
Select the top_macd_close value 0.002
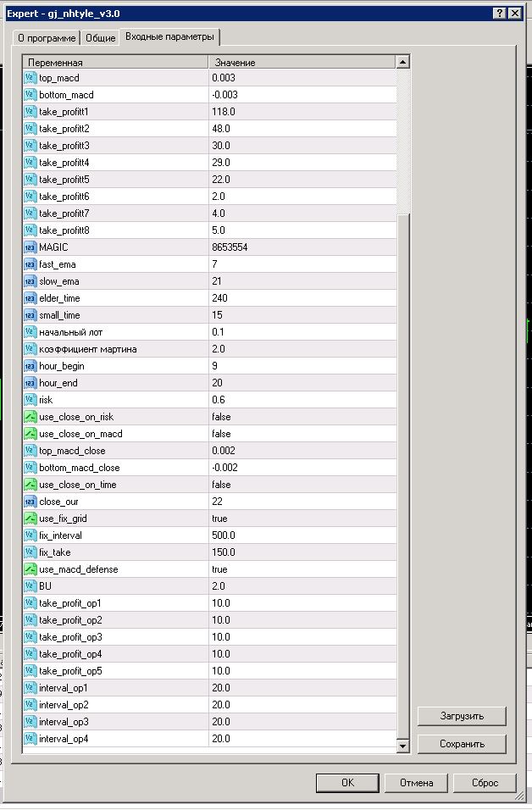[x=224, y=451]
